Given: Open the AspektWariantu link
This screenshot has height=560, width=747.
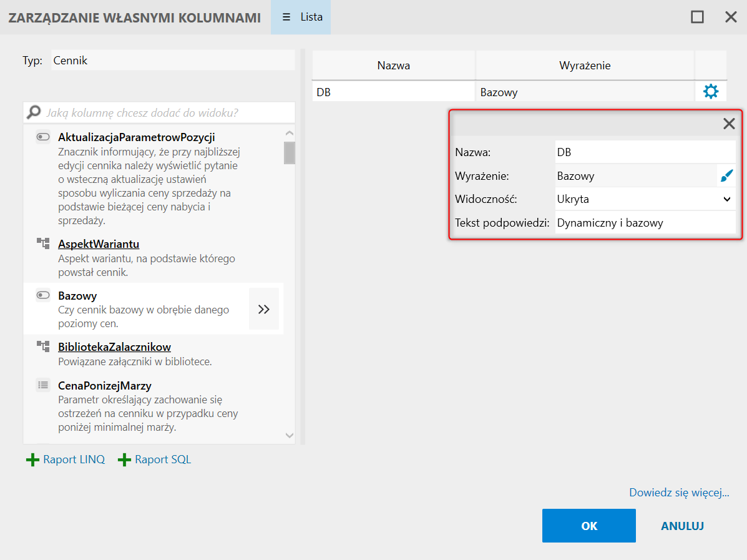Looking at the screenshot, I should tap(99, 244).
